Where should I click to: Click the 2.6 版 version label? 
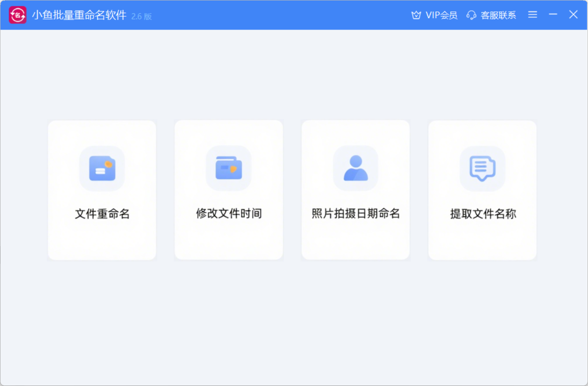[142, 16]
